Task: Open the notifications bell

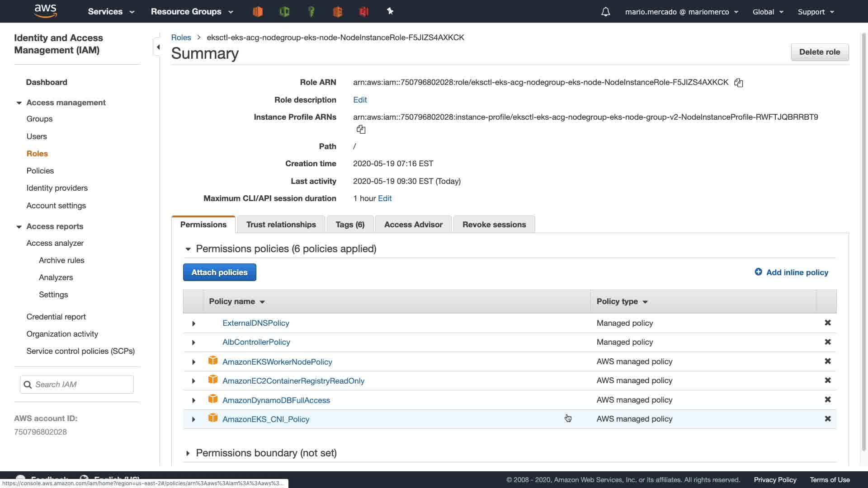Action: (x=605, y=12)
